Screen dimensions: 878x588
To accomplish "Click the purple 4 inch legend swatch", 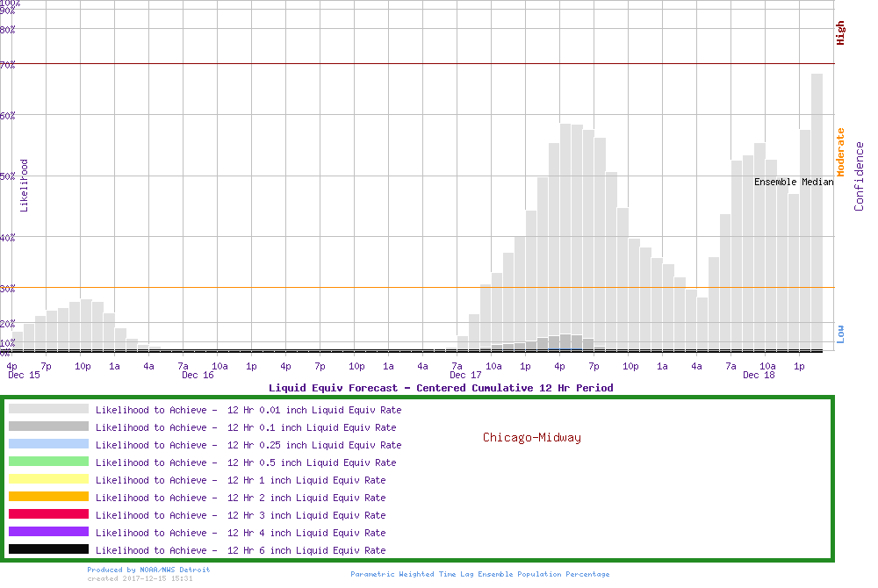I will [x=48, y=532].
